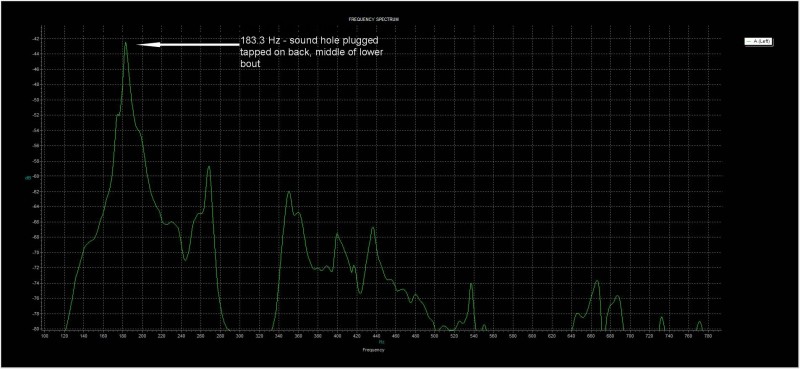Click the dB y-axis label

point(27,178)
